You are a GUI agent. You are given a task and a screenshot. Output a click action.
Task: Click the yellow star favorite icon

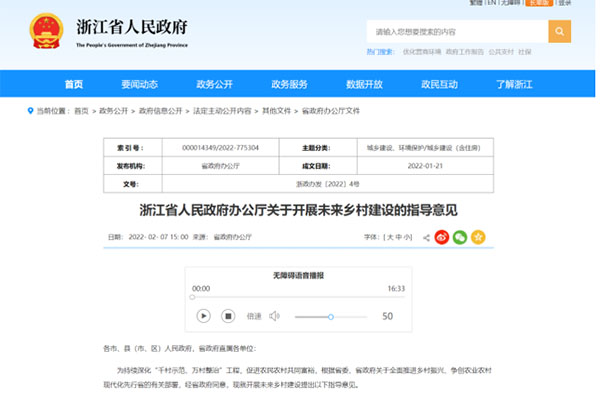[478, 237]
